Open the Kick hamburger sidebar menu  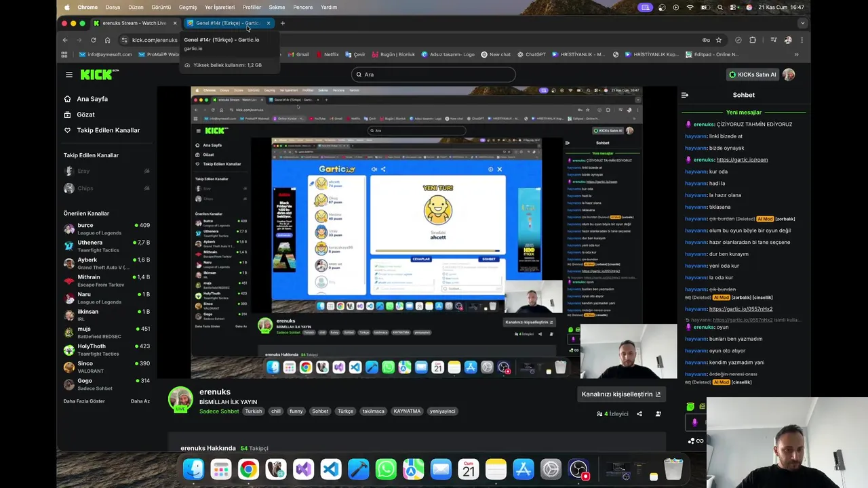[68, 75]
